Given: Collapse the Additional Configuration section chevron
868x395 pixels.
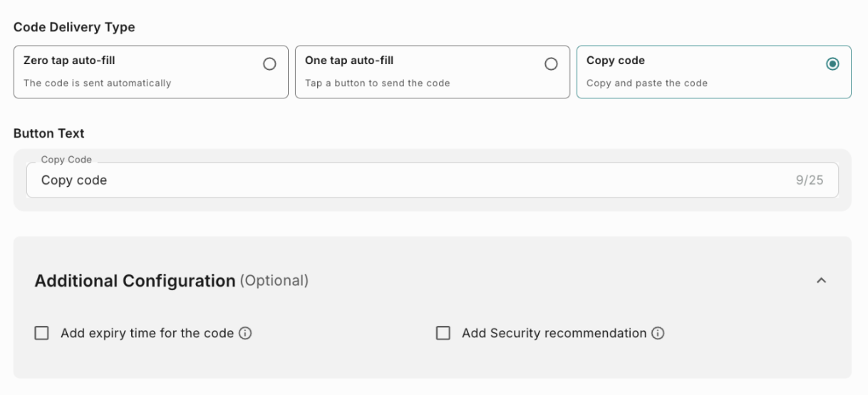Looking at the screenshot, I should pyautogui.click(x=821, y=281).
